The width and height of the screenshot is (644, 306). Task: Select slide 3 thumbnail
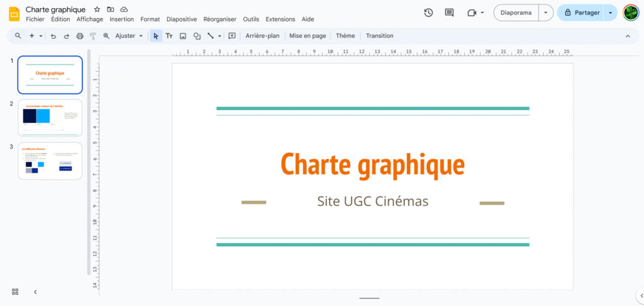pyautogui.click(x=50, y=161)
